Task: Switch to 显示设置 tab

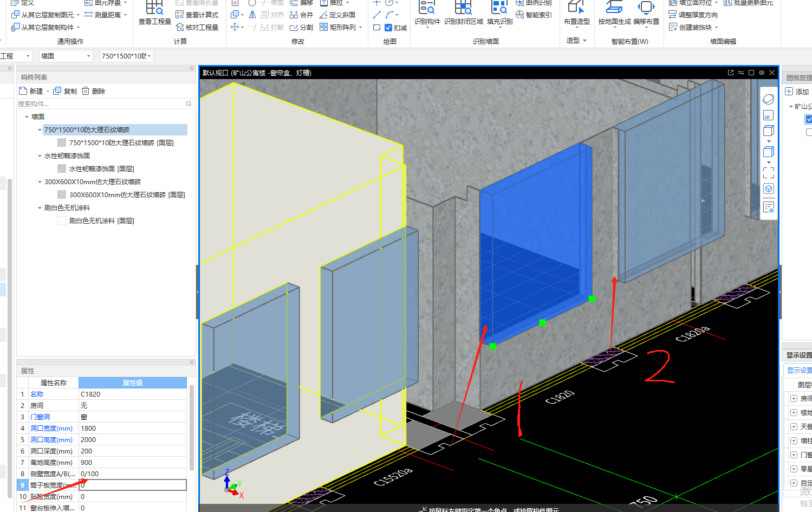Action: point(799,370)
